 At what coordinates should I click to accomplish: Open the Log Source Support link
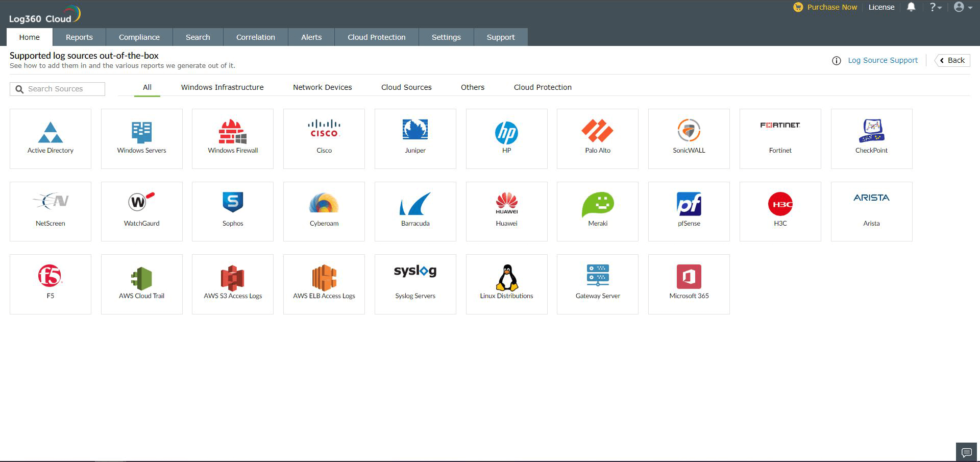883,60
